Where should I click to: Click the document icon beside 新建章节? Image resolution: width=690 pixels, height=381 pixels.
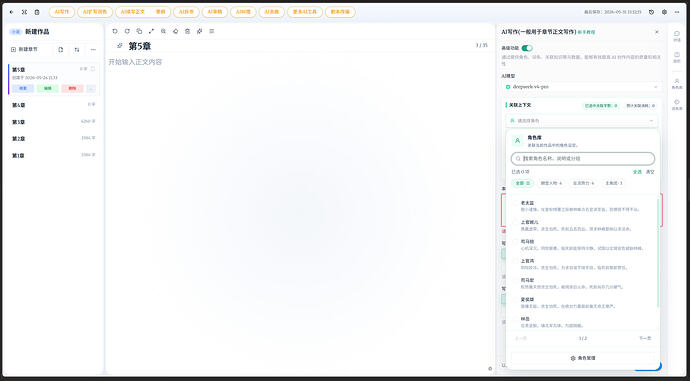pyautogui.click(x=61, y=50)
